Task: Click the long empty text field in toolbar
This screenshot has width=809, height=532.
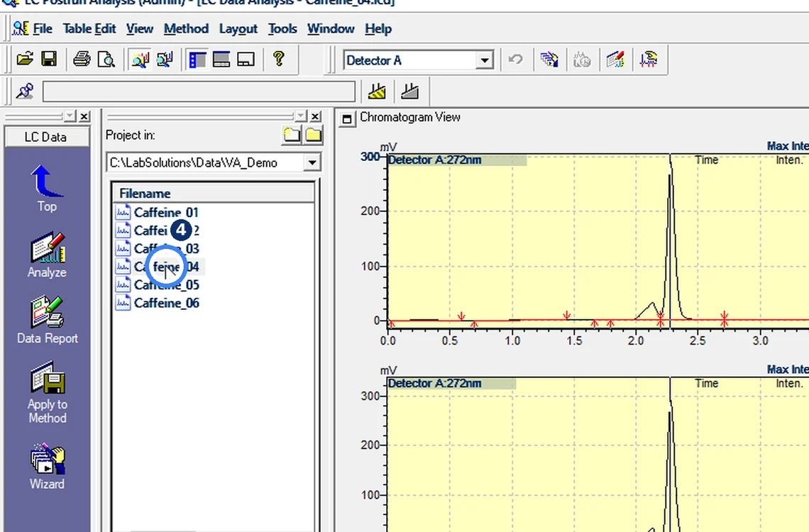Action: point(199,92)
